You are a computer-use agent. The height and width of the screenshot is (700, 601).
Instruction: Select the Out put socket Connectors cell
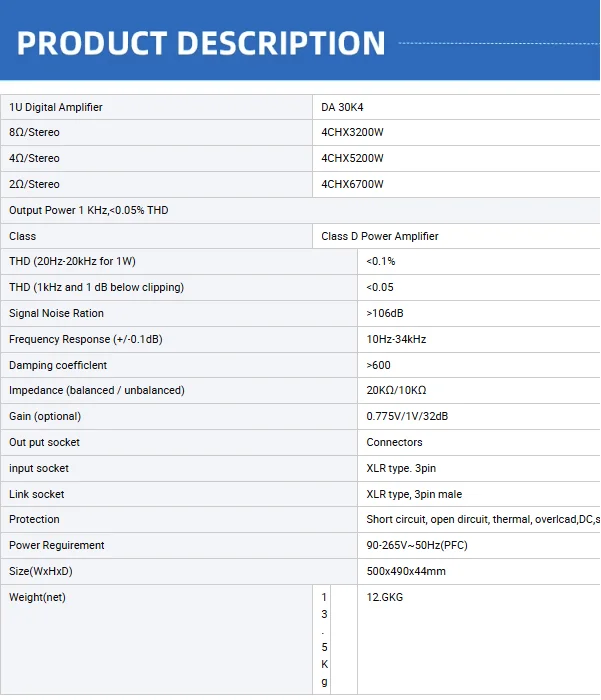(x=479, y=442)
